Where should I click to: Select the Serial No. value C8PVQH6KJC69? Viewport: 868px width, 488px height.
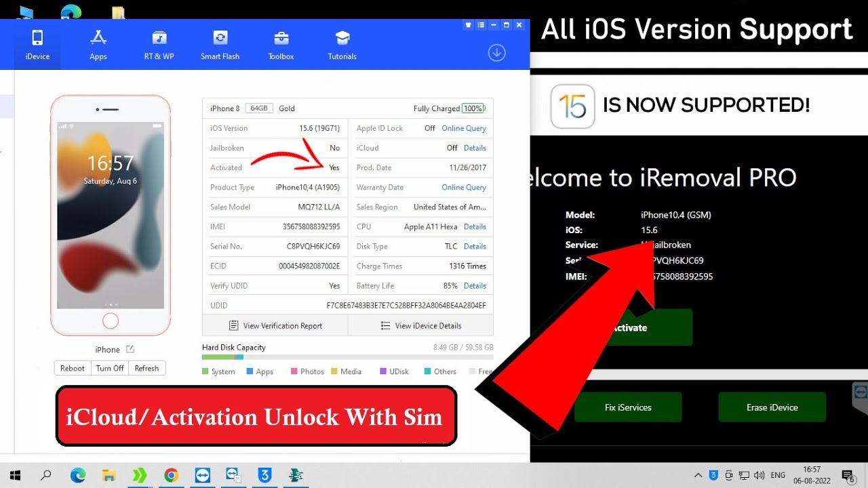pyautogui.click(x=313, y=246)
